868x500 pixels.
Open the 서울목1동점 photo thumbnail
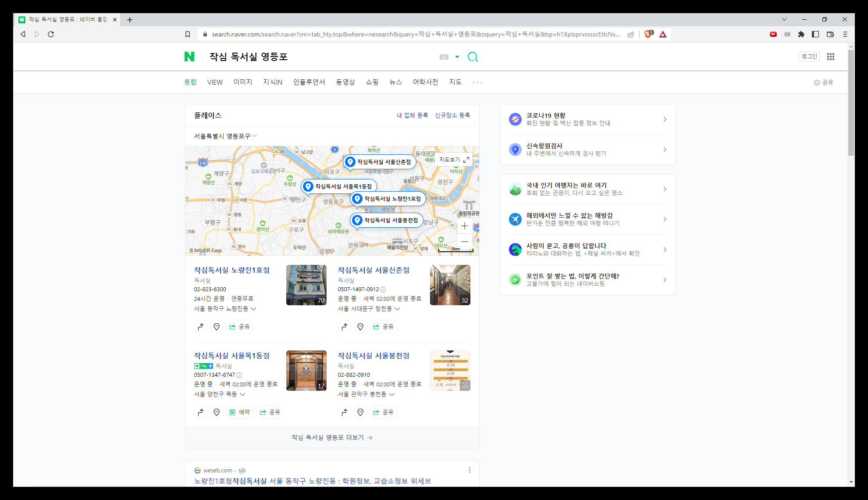coord(306,371)
